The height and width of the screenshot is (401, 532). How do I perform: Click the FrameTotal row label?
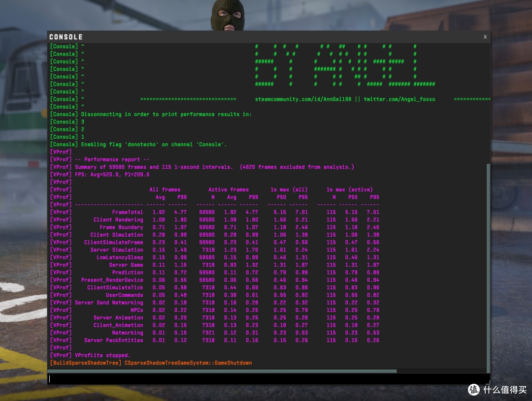(128, 212)
